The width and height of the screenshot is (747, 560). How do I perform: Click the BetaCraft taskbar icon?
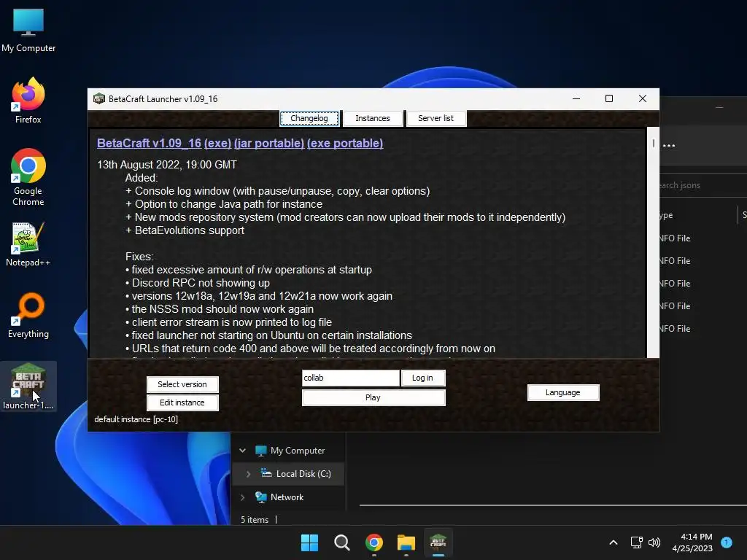(438, 542)
